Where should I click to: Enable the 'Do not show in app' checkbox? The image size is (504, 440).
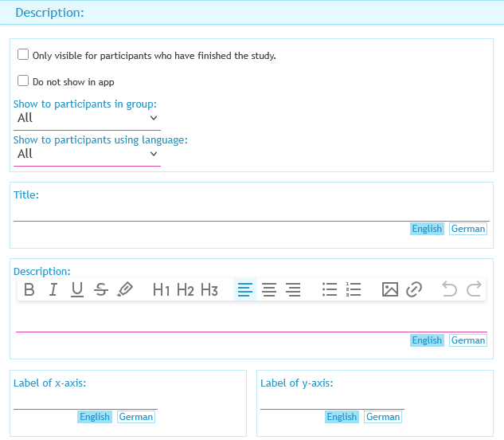[x=23, y=81]
